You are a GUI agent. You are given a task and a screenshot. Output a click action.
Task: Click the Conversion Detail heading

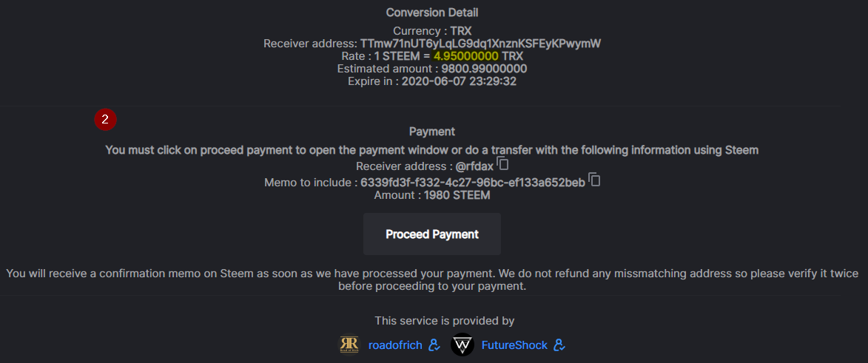tap(432, 13)
